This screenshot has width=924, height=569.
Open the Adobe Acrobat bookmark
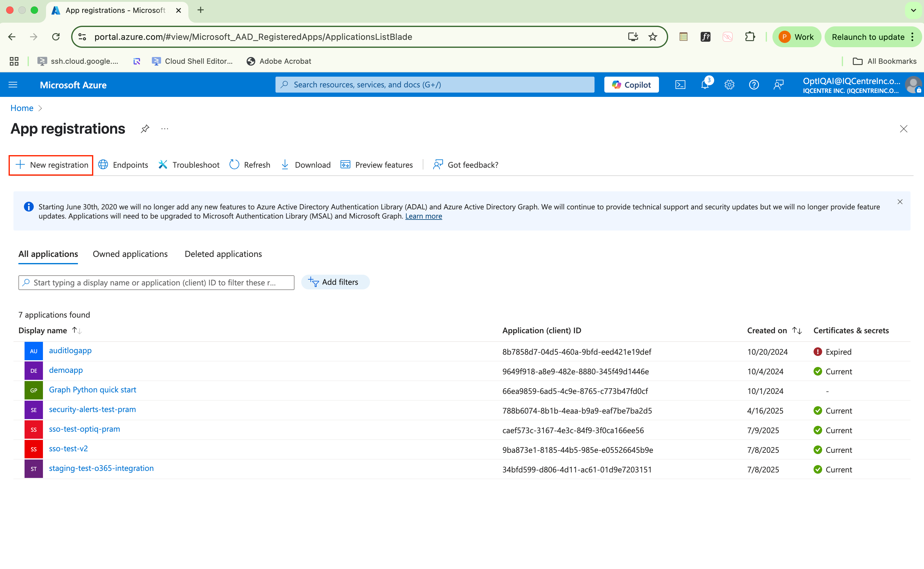[279, 61]
